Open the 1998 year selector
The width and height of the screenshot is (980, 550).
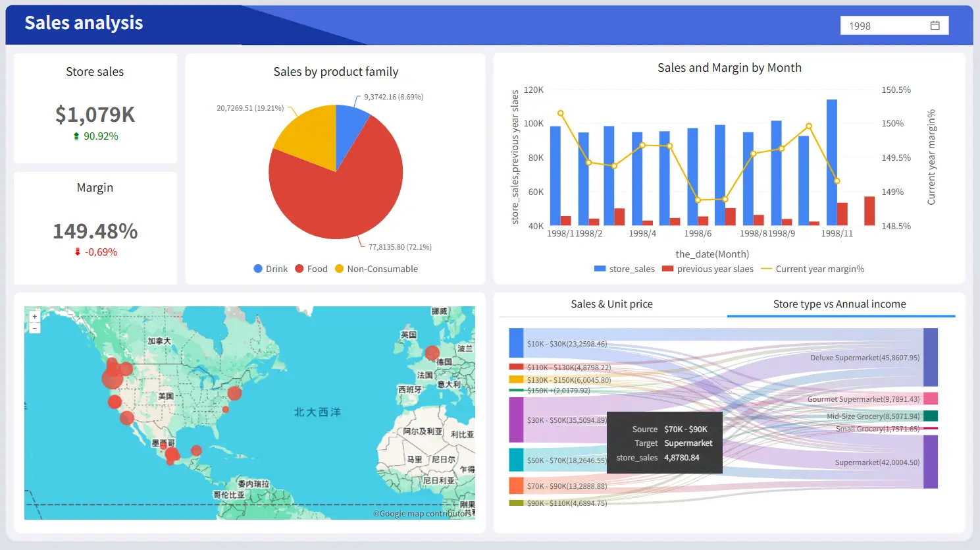coord(885,26)
